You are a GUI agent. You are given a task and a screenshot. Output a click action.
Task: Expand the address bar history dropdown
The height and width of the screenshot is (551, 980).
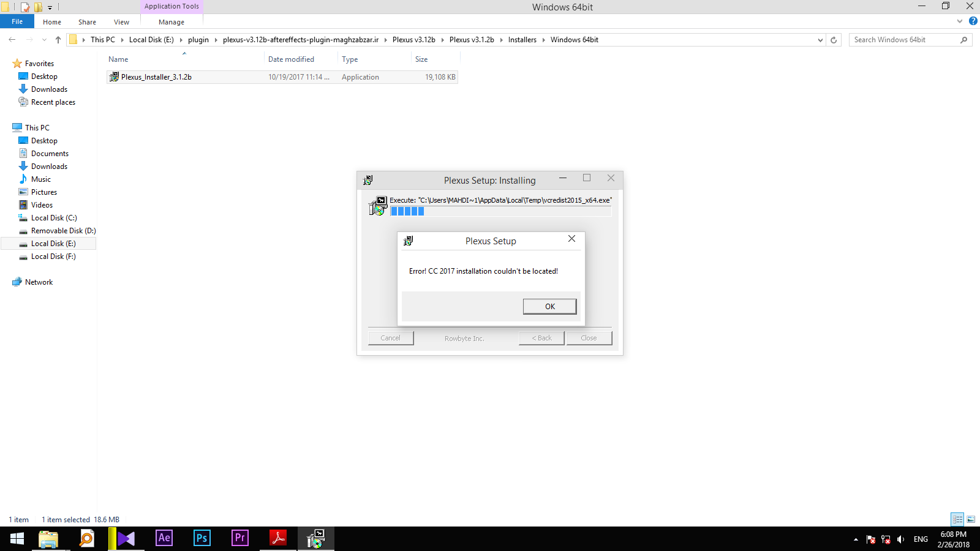820,40
